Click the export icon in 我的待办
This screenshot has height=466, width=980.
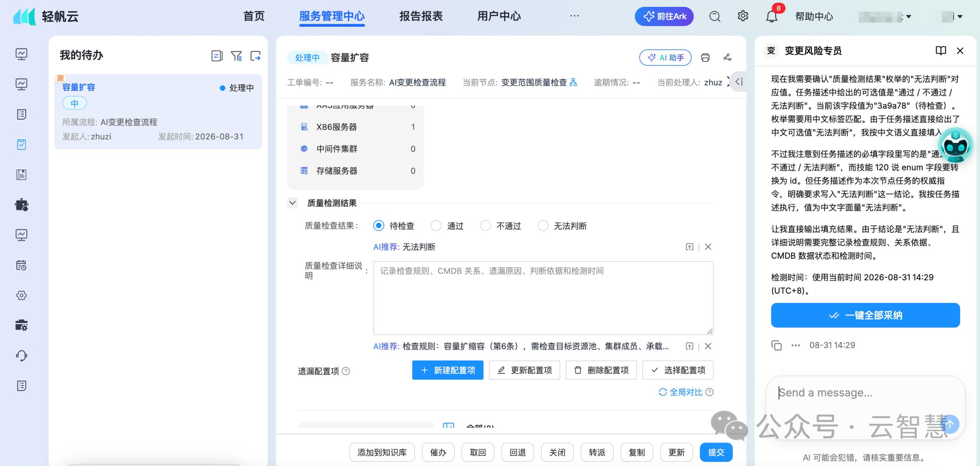[x=255, y=56]
